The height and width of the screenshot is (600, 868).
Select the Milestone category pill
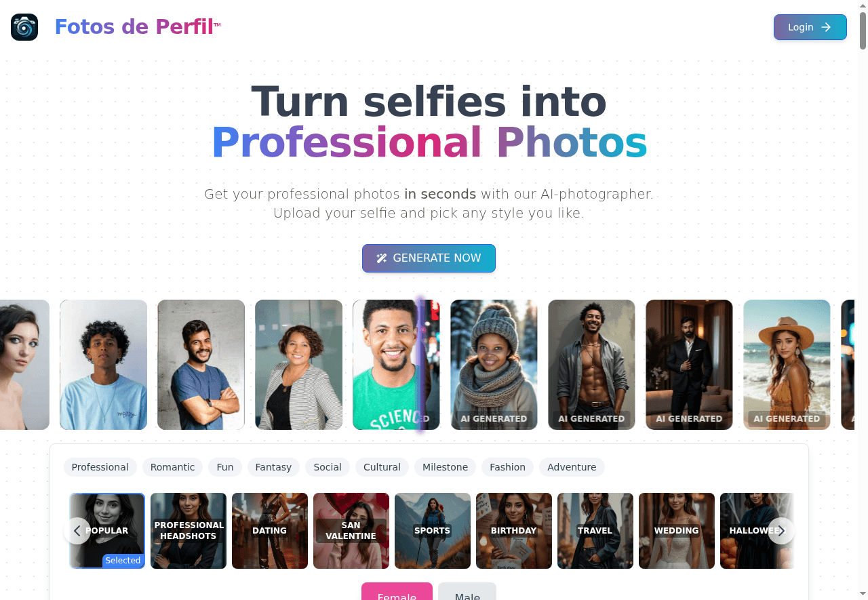(x=445, y=467)
